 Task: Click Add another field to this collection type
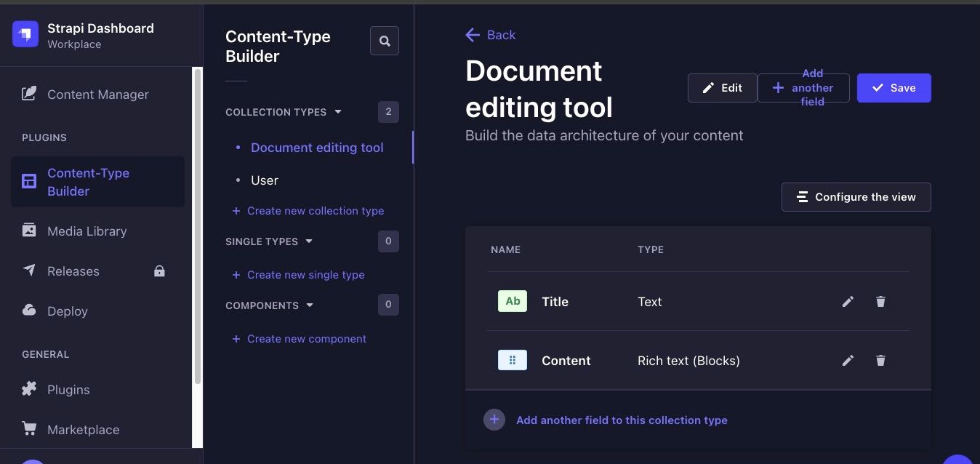pos(622,420)
